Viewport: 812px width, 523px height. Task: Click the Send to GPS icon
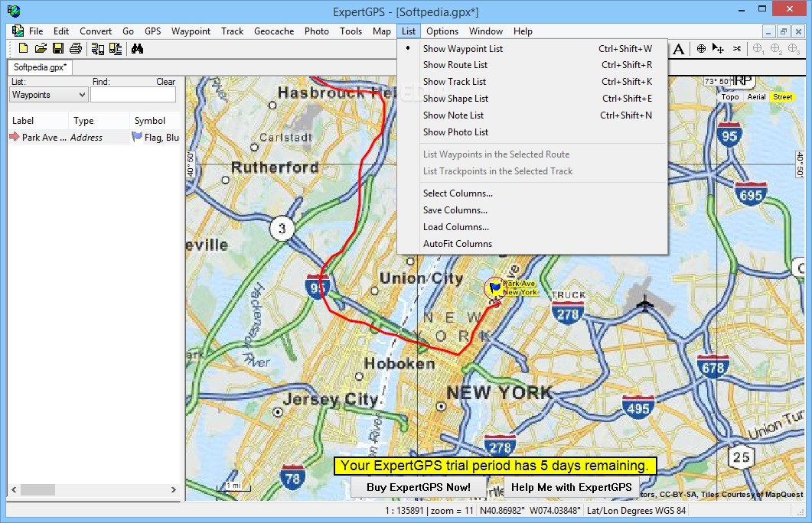tap(116, 49)
